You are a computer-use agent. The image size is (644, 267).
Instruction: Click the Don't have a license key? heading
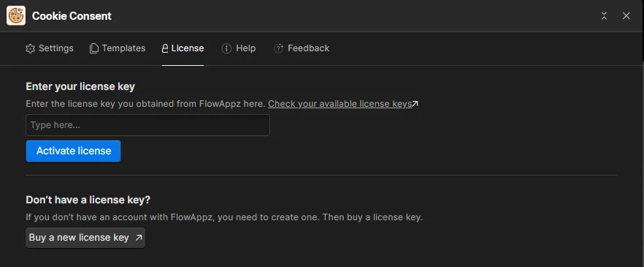click(88, 200)
